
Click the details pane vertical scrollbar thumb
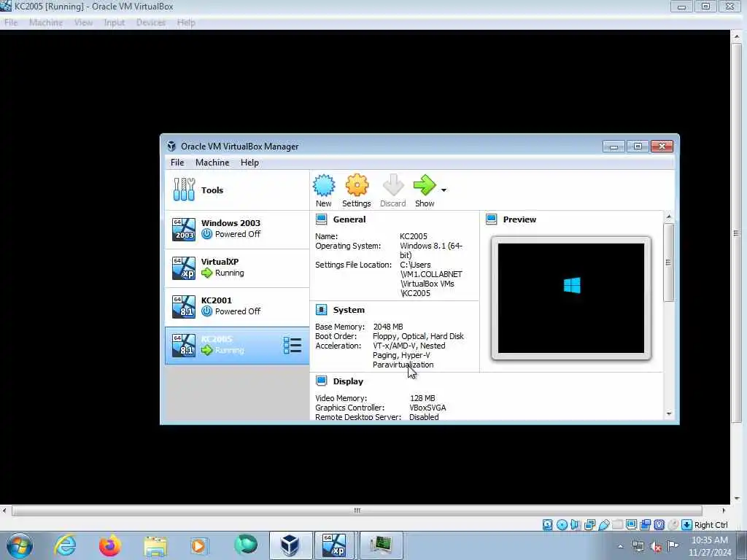point(669,262)
